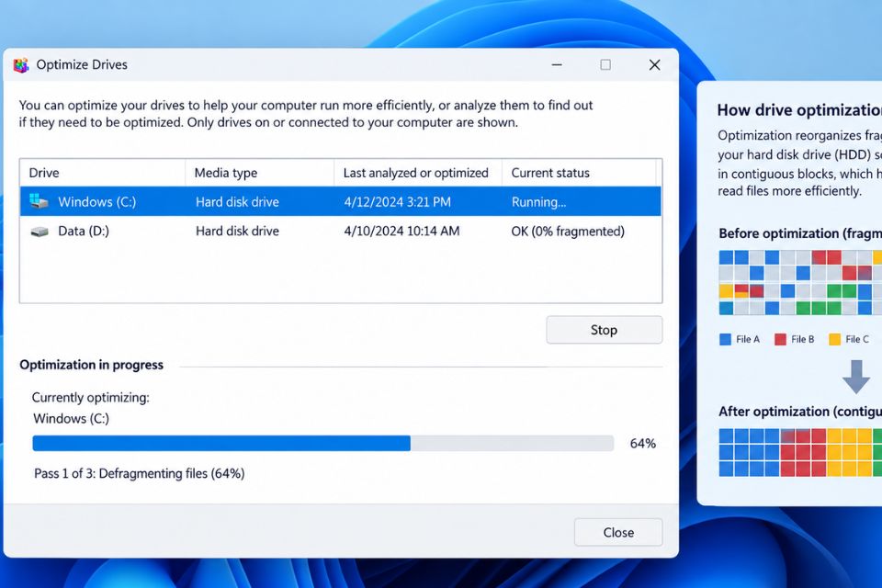Sort by the Media type column header
This screenshot has width=882, height=588.
pyautogui.click(x=260, y=173)
